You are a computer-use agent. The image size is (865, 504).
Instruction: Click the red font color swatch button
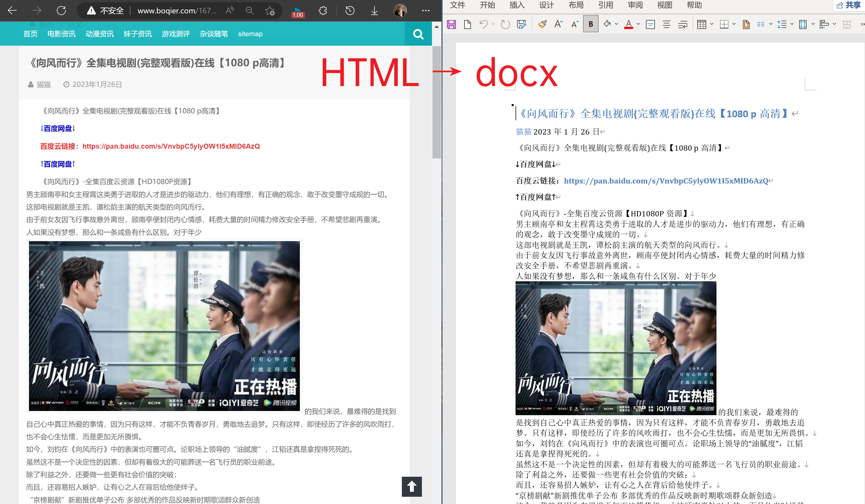pos(628,24)
